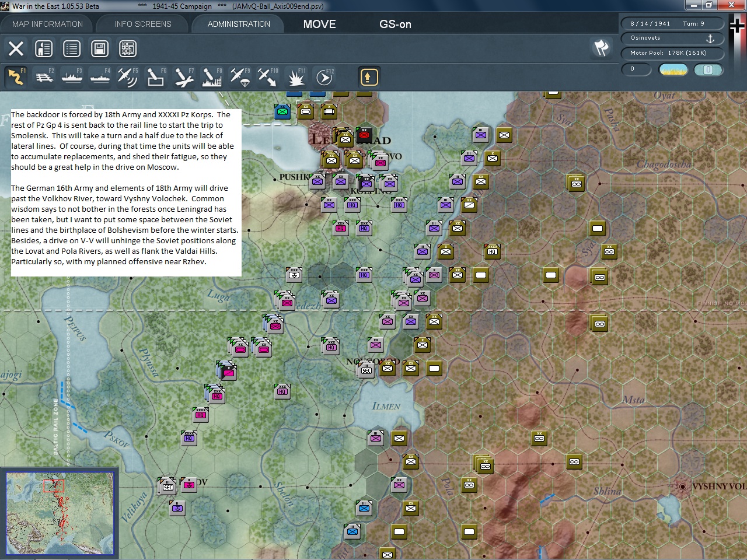This screenshot has width=747, height=560.
Task: Select F3 naval transport mode
Action: (x=72, y=77)
